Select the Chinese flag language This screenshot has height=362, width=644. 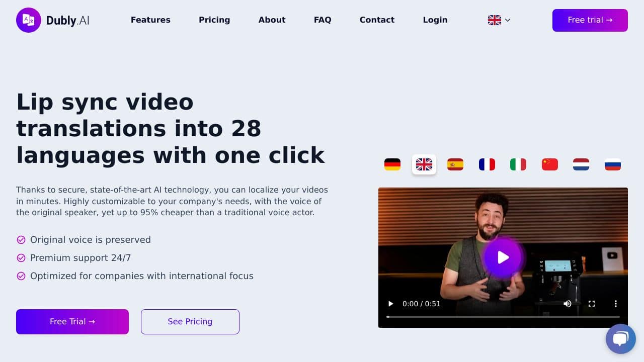pos(550,164)
